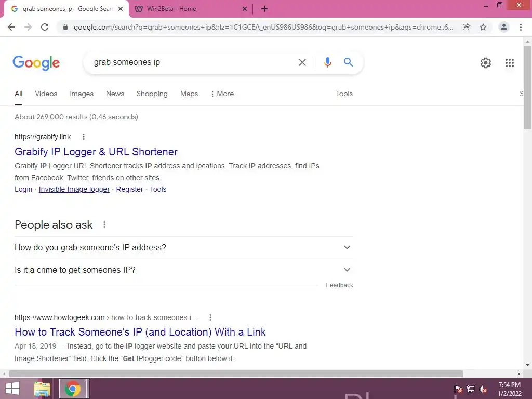Open Grabify IP Logger & URL Shortener result
The height and width of the screenshot is (399, 532).
point(96,152)
